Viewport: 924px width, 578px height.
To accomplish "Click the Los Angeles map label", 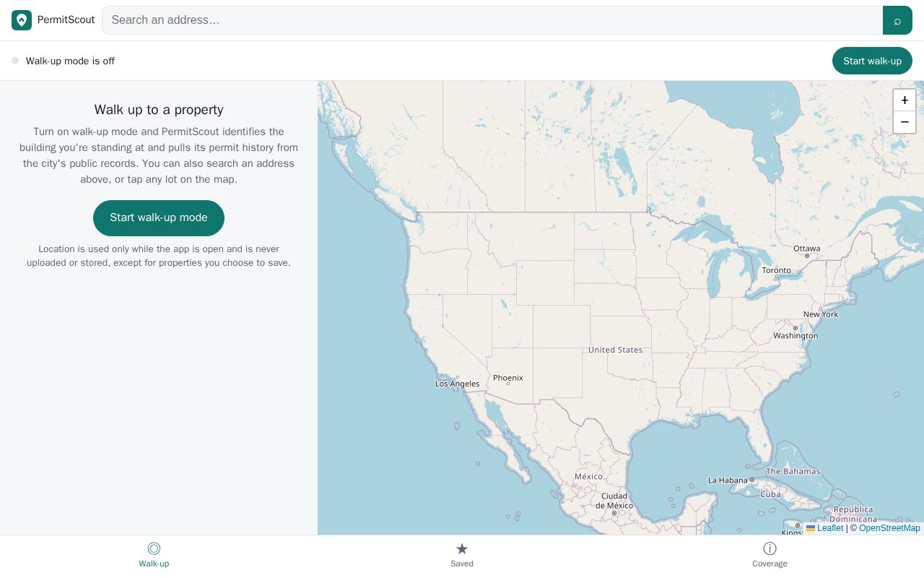I will [457, 384].
